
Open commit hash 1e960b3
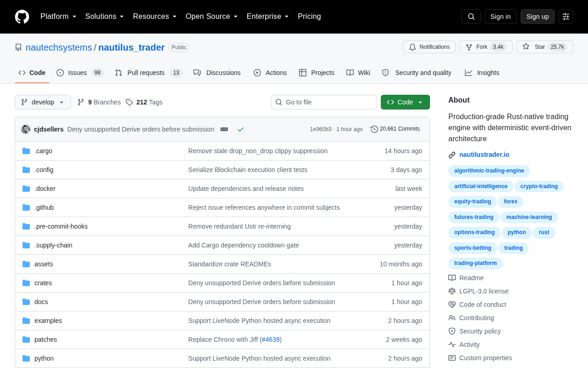coord(321,129)
